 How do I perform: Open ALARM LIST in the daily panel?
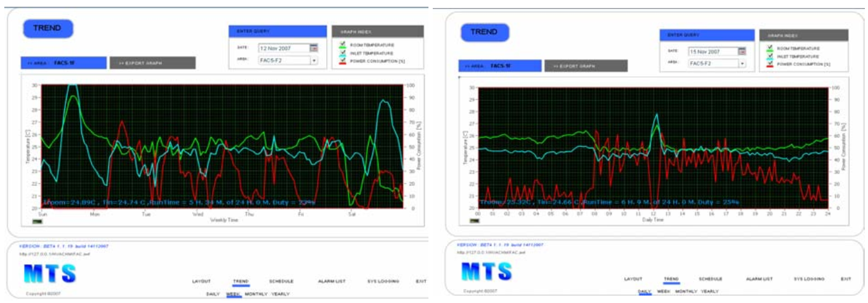pyautogui.click(x=759, y=279)
